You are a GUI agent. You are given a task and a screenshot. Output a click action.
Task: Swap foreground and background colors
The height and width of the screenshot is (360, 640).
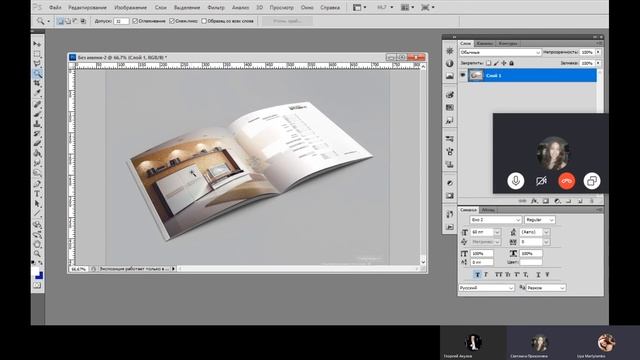pyautogui.click(x=41, y=262)
